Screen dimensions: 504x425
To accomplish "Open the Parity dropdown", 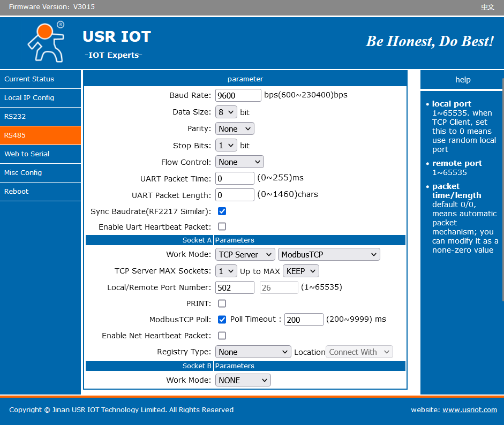I will click(x=235, y=129).
